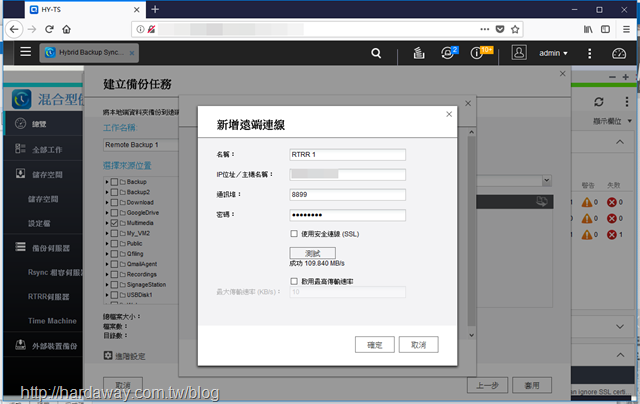Click the refresh icon in Hybrid Backup Sync panel
This screenshot has height=404, width=640.
coord(599,102)
